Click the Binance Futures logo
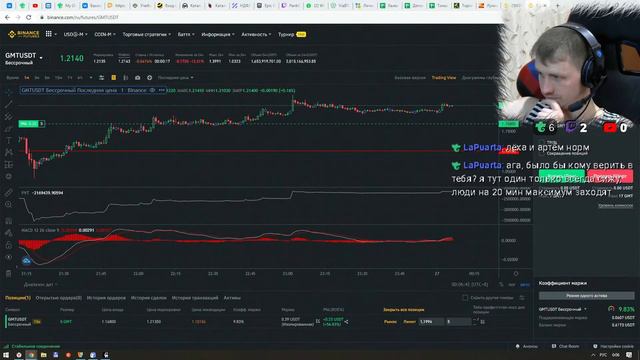Image resolution: width=640 pixels, height=360 pixels. (24, 34)
